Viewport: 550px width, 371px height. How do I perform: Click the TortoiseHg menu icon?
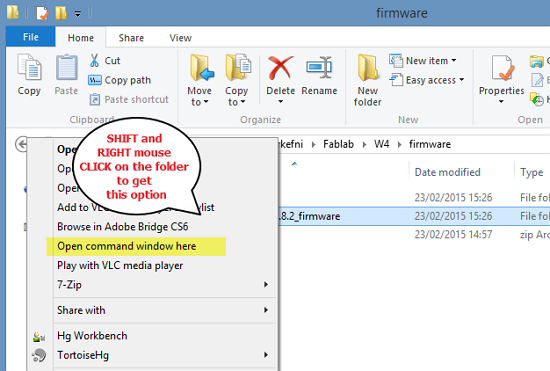[39, 355]
